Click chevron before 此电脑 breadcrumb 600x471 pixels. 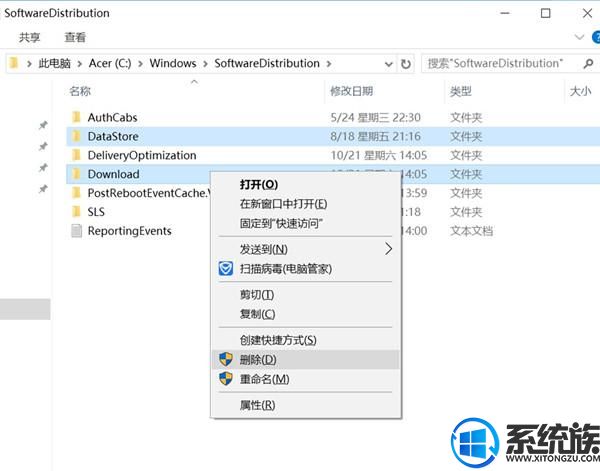pyautogui.click(x=29, y=64)
